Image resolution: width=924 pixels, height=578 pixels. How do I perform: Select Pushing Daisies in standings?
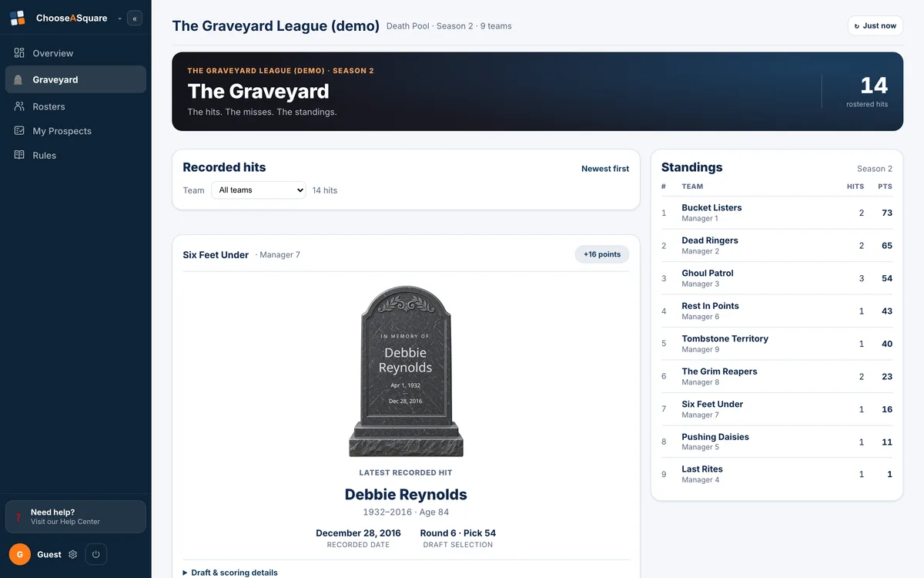click(715, 437)
